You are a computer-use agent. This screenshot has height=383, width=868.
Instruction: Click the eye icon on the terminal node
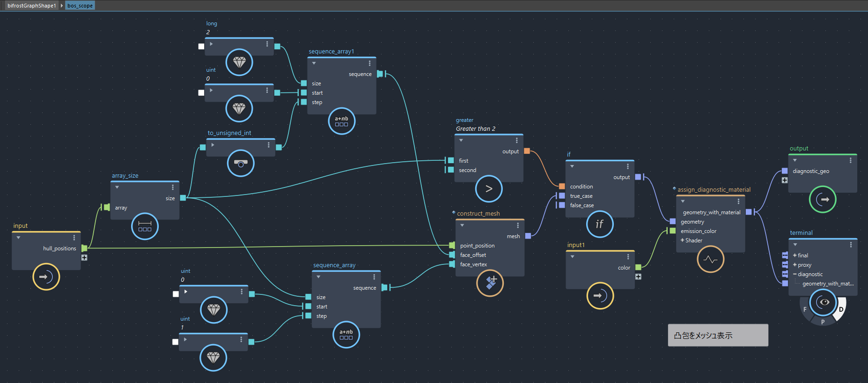point(823,302)
